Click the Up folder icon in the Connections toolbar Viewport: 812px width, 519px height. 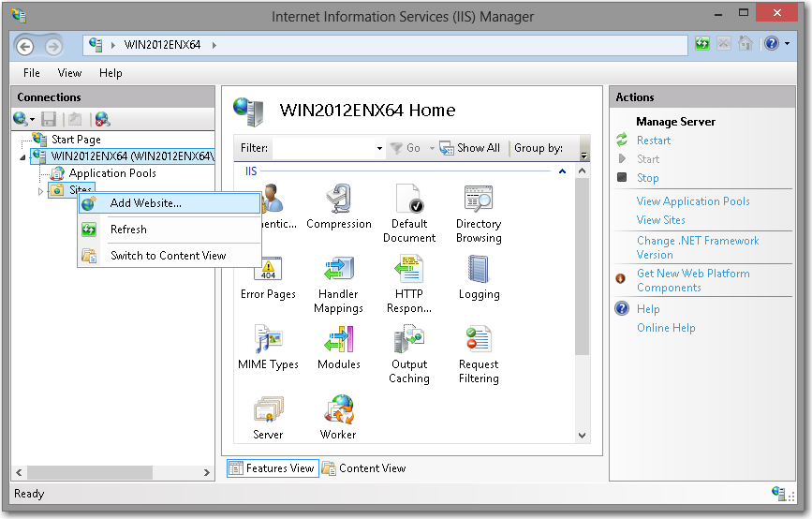click(75, 119)
